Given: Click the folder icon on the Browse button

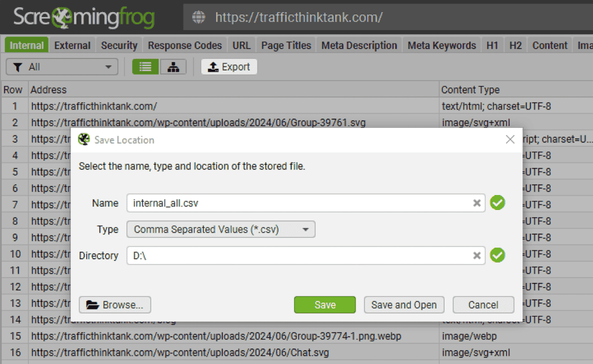Looking at the screenshot, I should tap(93, 305).
